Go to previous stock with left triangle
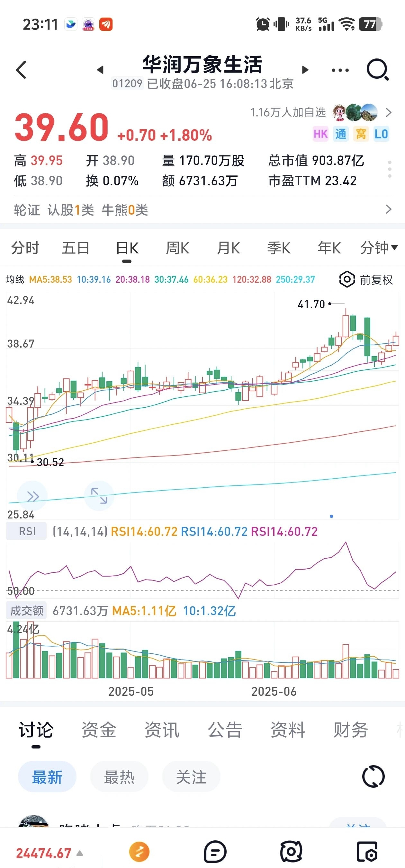 coord(100,70)
